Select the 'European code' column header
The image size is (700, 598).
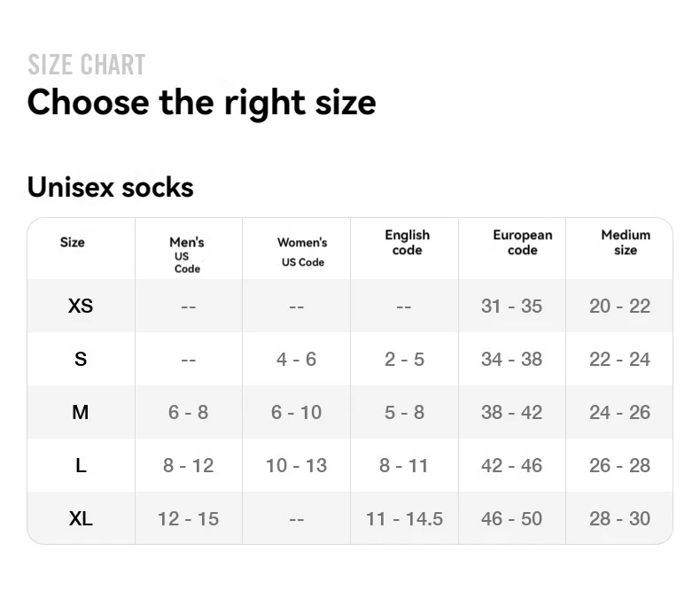[522, 243]
